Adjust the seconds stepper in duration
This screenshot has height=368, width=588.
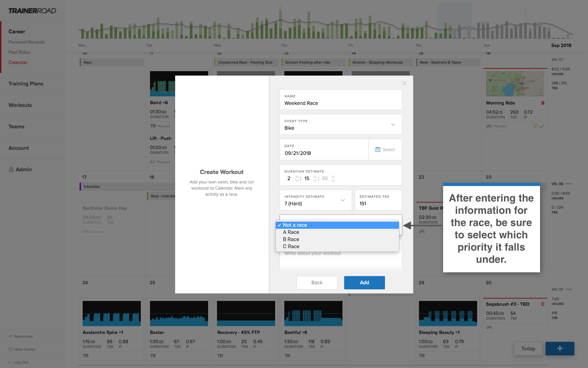click(333, 179)
